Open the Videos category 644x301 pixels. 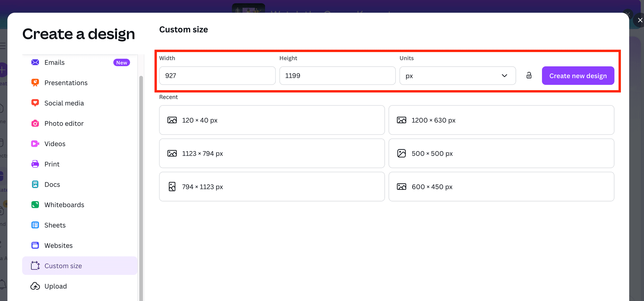coord(80,144)
